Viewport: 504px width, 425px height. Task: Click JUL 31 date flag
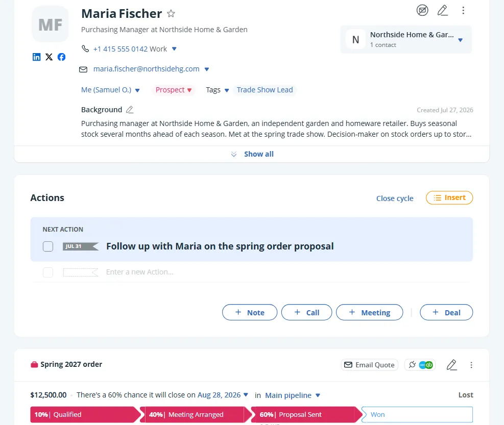[x=81, y=246]
